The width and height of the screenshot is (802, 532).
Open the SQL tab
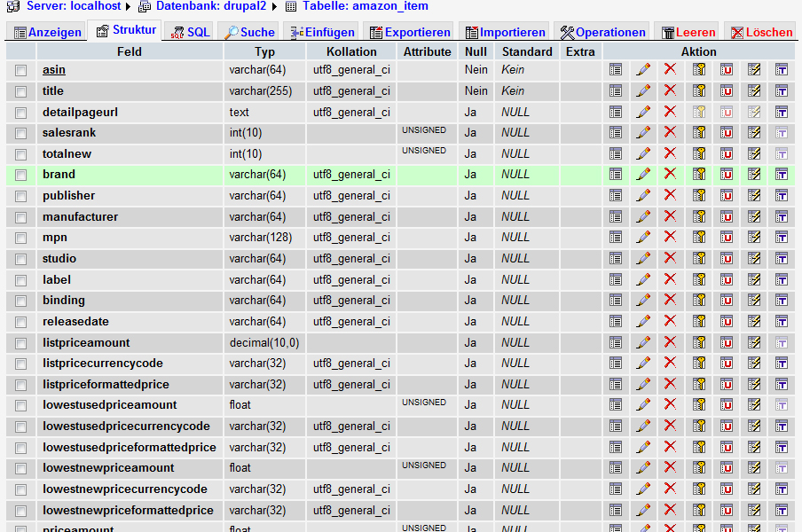tap(190, 32)
